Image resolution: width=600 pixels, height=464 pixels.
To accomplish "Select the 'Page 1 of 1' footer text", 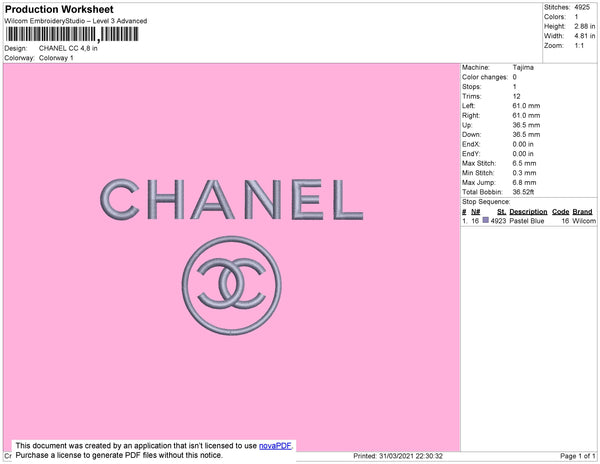I will pyautogui.click(x=578, y=456).
